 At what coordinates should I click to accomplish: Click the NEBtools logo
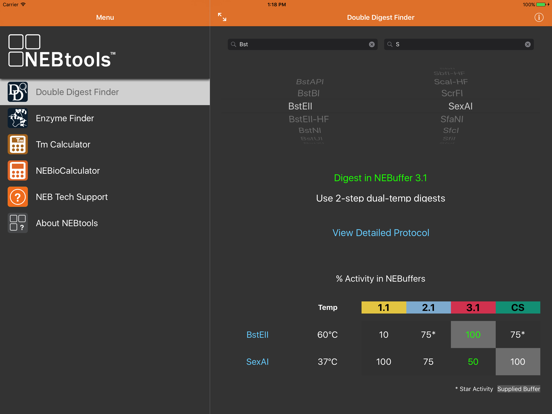(62, 51)
